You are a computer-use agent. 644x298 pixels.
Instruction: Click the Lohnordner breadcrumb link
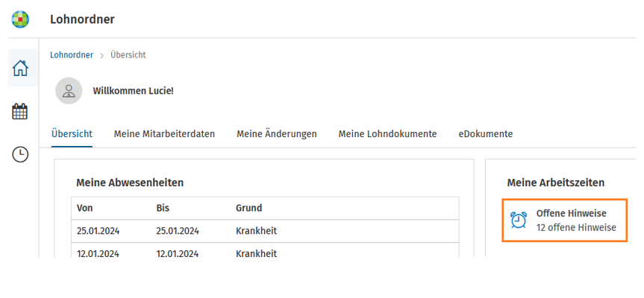pyautogui.click(x=72, y=55)
